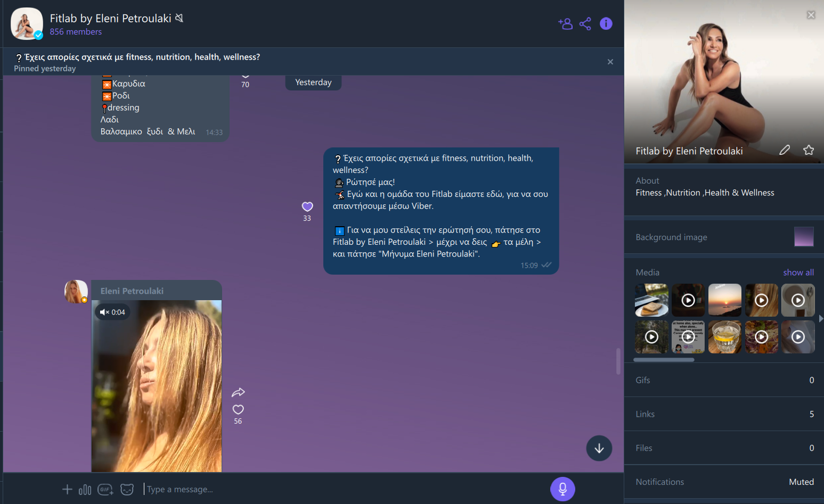Like the video message with 56 hearts
Screen dimensions: 824x504
238,409
